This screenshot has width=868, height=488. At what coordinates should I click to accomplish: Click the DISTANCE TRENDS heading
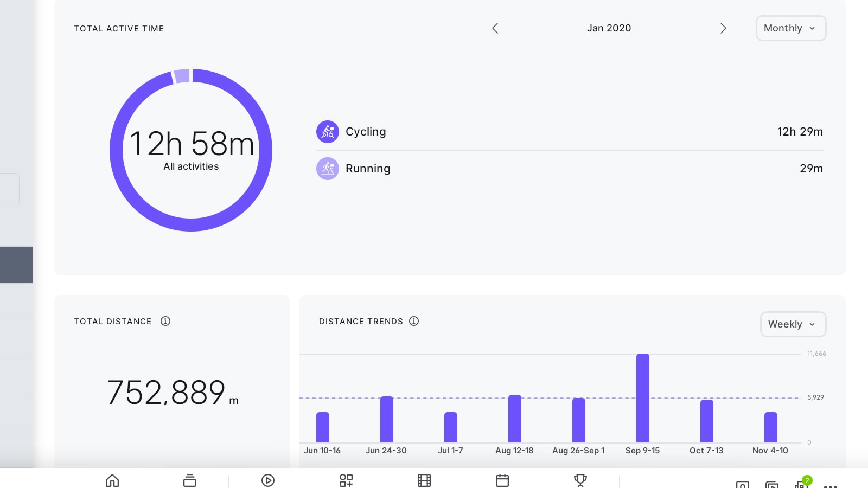coord(361,322)
